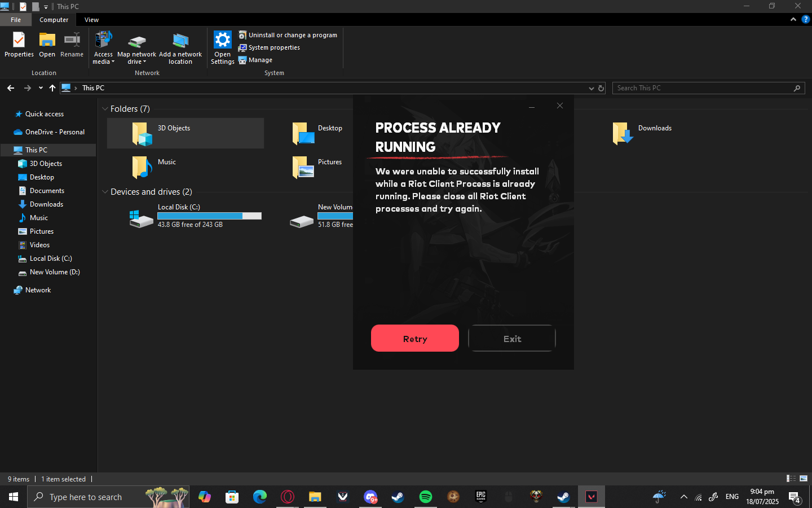The image size is (812, 508).
Task: Select the Music folder in Folders section
Action: (155, 167)
